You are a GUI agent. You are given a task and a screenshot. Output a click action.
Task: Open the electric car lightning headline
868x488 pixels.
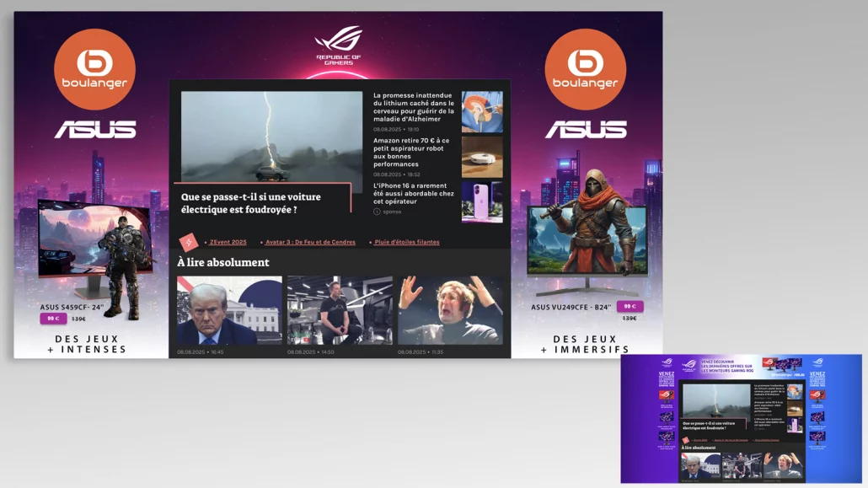[x=250, y=203]
